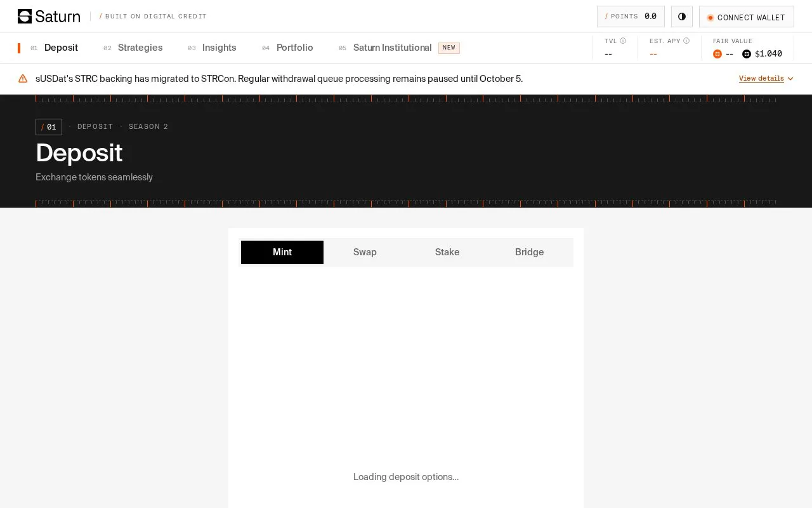Click the SEASON 2 breadcrumb text
This screenshot has height=508, width=812.
[x=148, y=126]
